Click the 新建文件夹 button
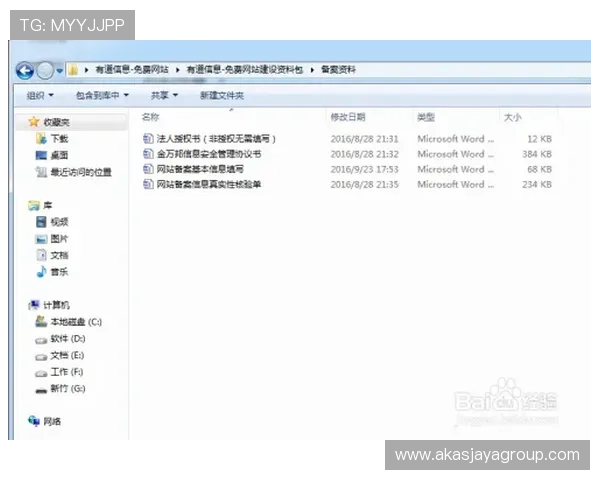600x480 pixels. pyautogui.click(x=222, y=95)
